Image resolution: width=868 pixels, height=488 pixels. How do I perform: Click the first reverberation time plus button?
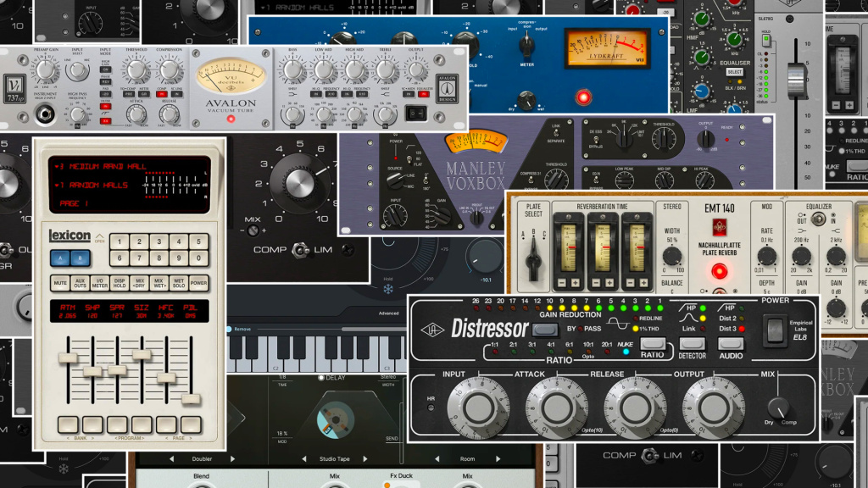[x=576, y=283]
